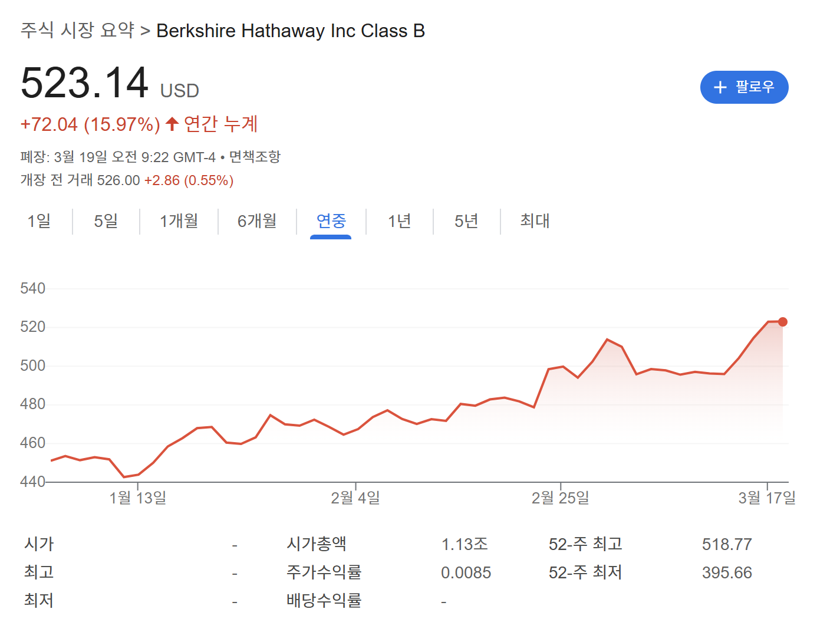Select the 5년 range tab

466,221
